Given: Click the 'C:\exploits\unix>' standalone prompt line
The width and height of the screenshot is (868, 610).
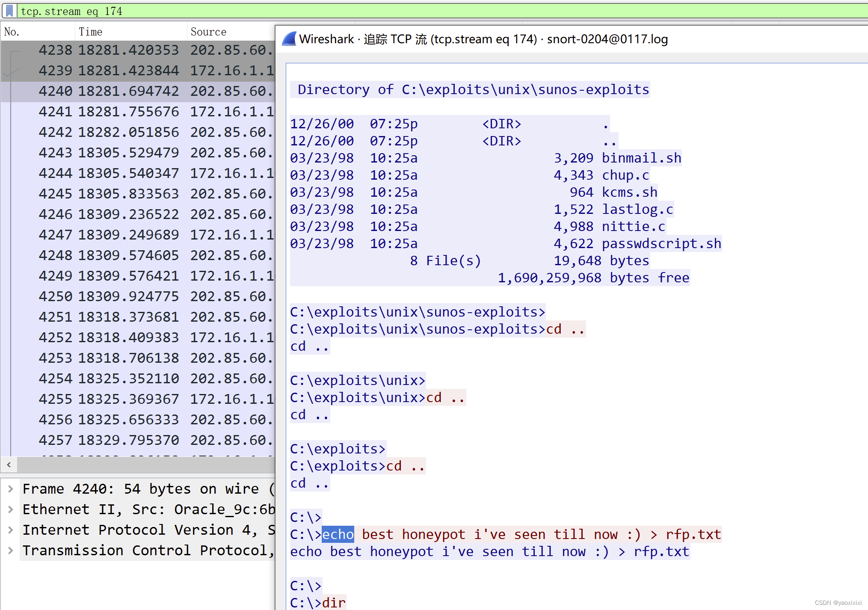Looking at the screenshot, I should [x=358, y=380].
